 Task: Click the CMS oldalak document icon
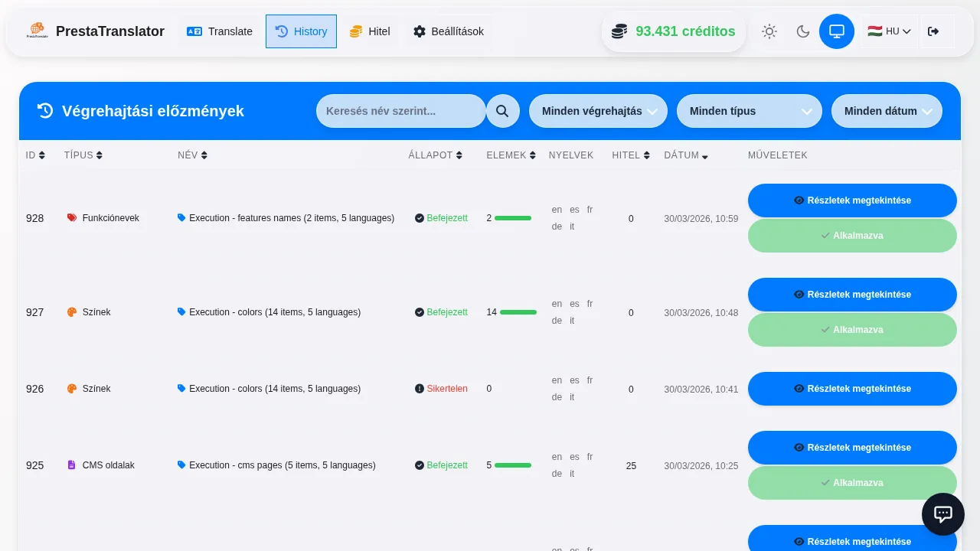[x=72, y=465]
